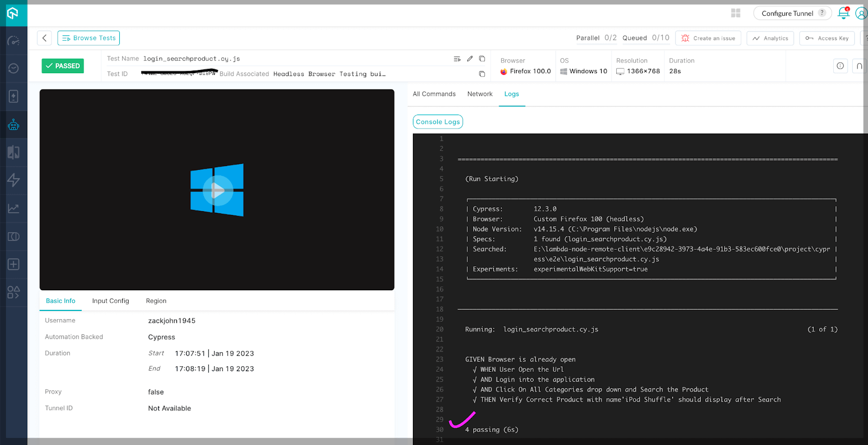
Task: Click the Cypress automation value
Action: point(162,337)
